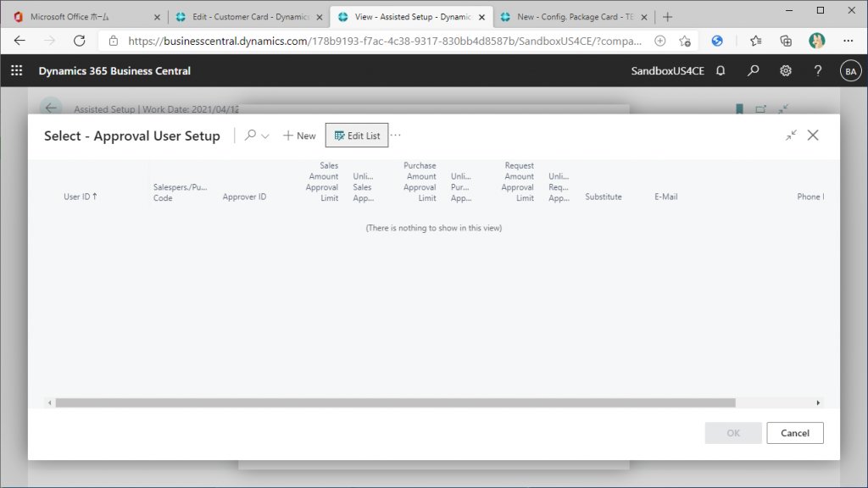
Task: Go back in the browser
Action: [20, 41]
